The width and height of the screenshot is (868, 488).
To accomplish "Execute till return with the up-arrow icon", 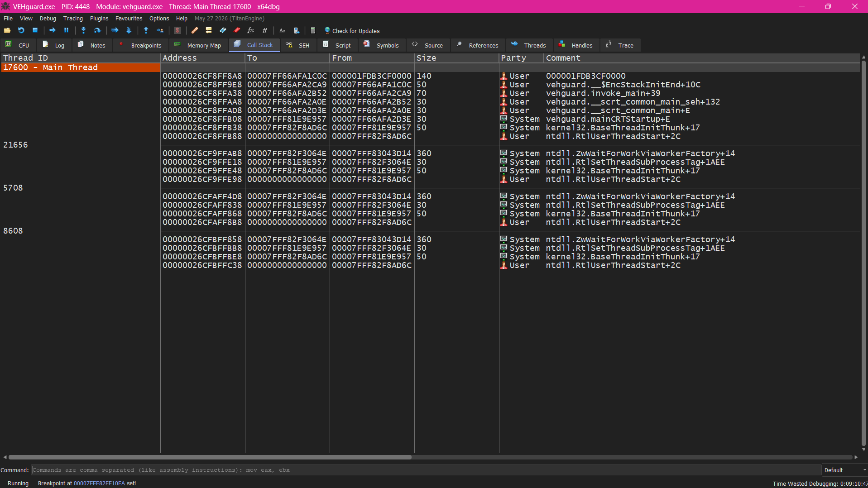I will (x=146, y=30).
